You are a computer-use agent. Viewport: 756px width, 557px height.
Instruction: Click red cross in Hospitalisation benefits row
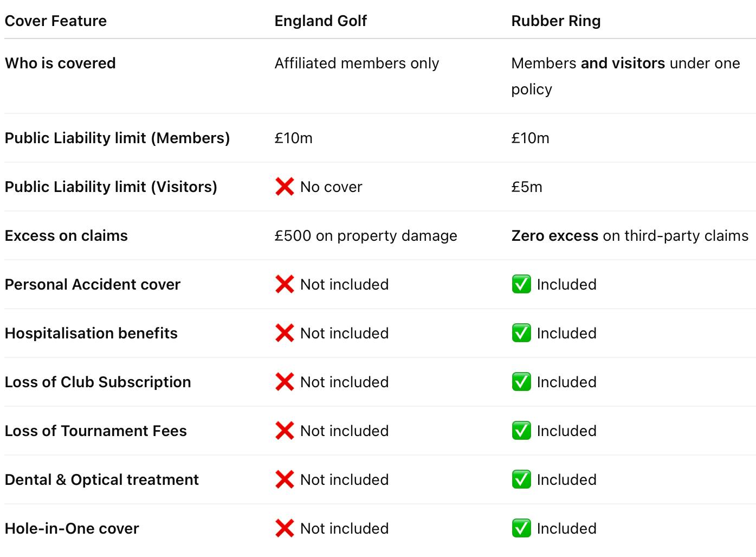(x=285, y=333)
